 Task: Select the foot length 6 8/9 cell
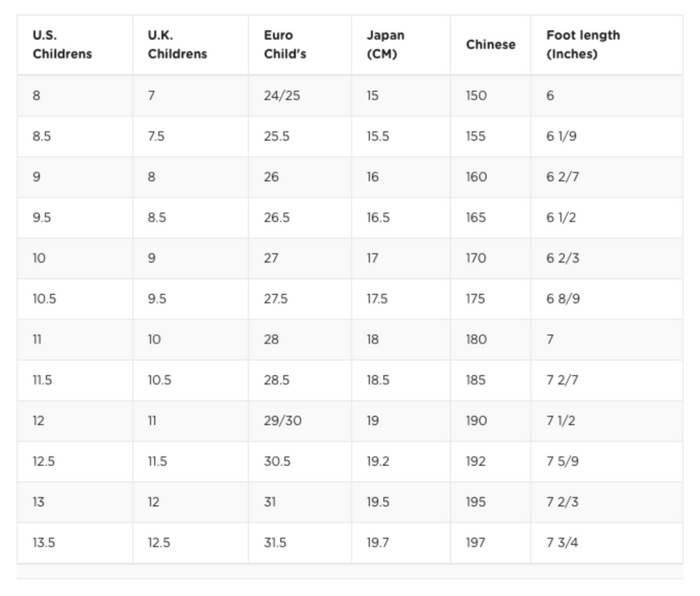607,298
